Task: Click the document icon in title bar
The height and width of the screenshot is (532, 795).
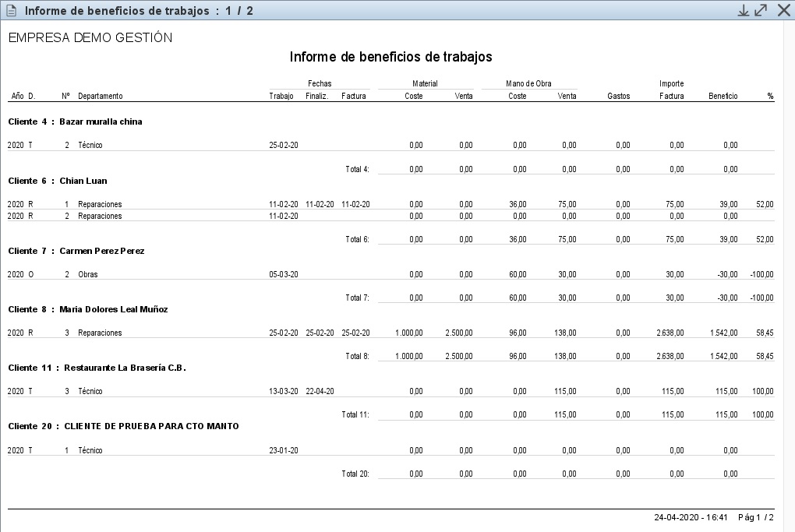Action: pyautogui.click(x=11, y=11)
